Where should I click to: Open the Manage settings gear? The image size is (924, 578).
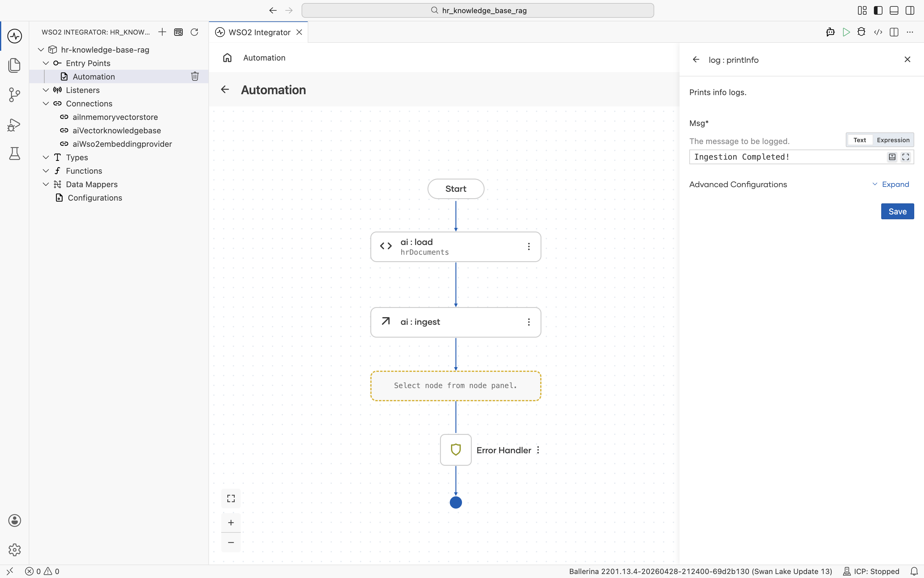click(14, 550)
